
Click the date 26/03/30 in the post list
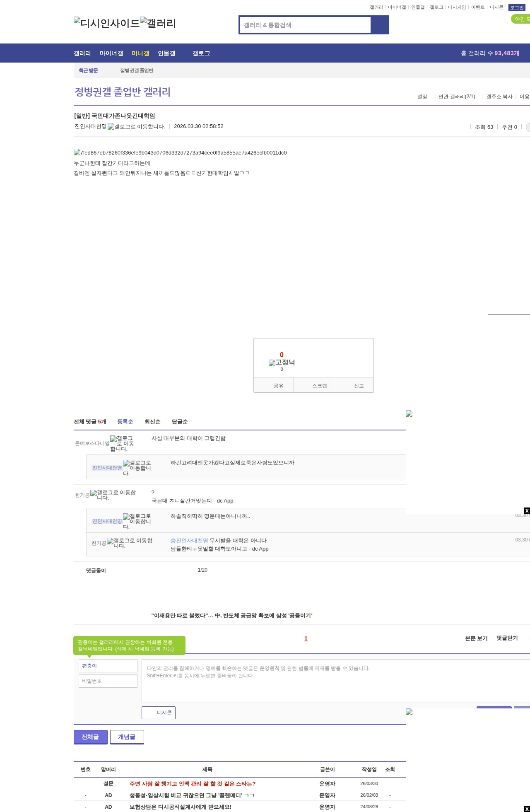point(369,784)
